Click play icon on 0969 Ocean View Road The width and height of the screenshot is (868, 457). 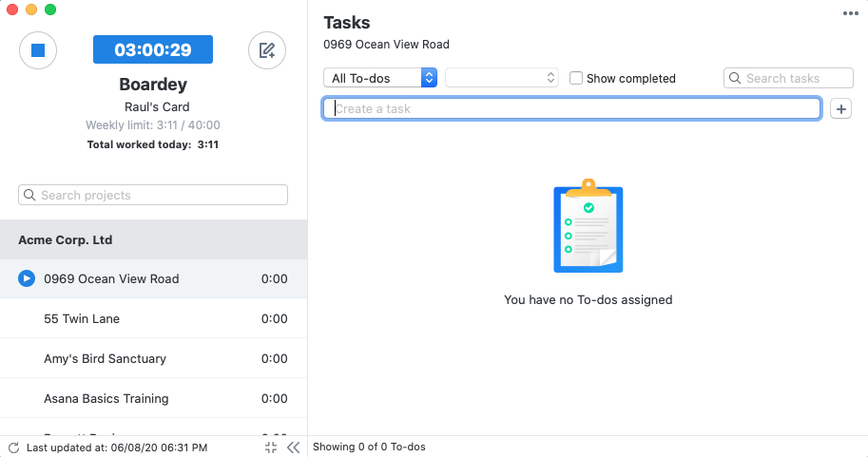[x=26, y=278]
